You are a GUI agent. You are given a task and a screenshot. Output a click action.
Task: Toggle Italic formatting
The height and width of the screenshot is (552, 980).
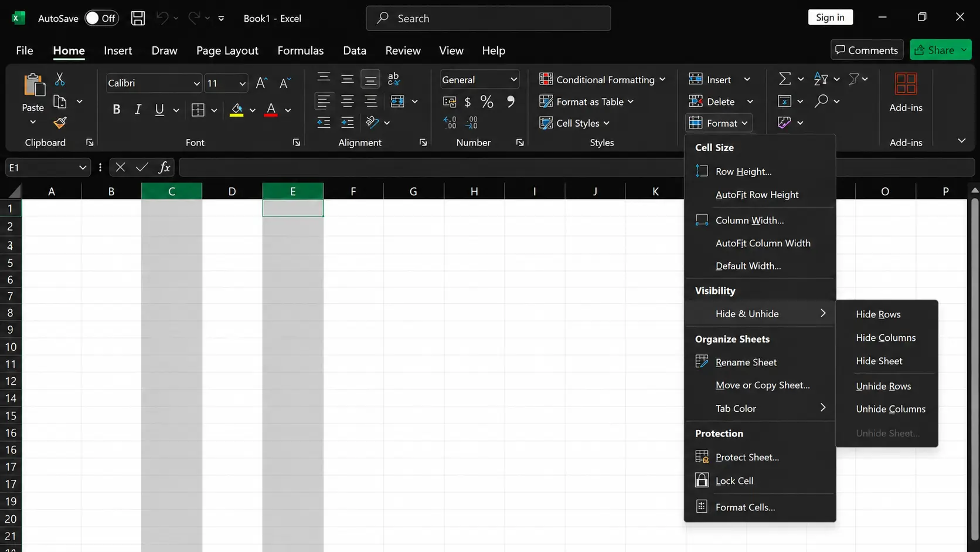pyautogui.click(x=138, y=110)
